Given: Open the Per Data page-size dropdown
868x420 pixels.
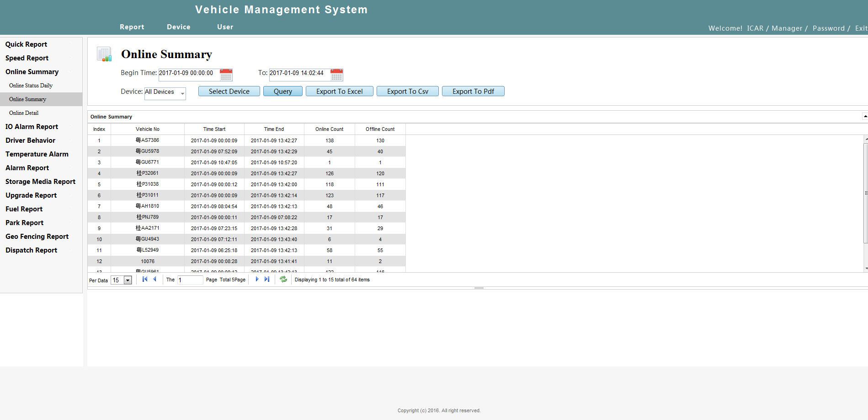Looking at the screenshot, I should tap(128, 280).
